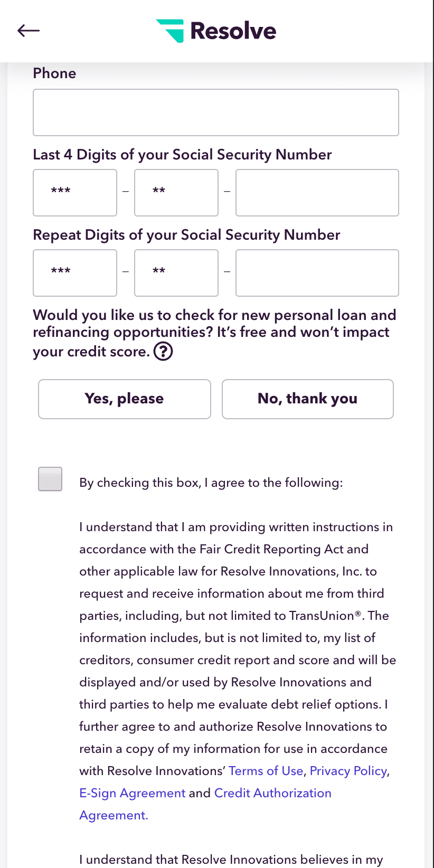This screenshot has height=868, width=434.
Task: Open the E-Sign Agreement link
Action: pos(133,793)
